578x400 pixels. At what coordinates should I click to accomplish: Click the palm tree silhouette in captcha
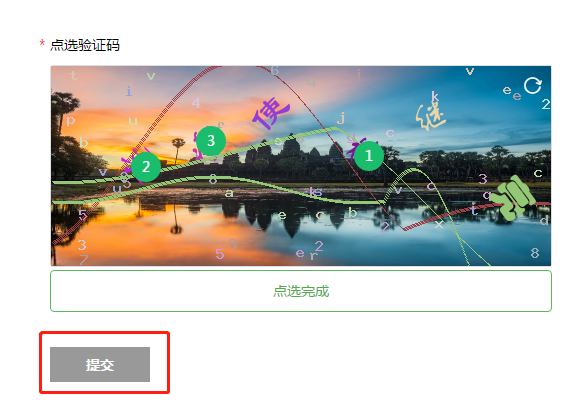[x=178, y=149]
